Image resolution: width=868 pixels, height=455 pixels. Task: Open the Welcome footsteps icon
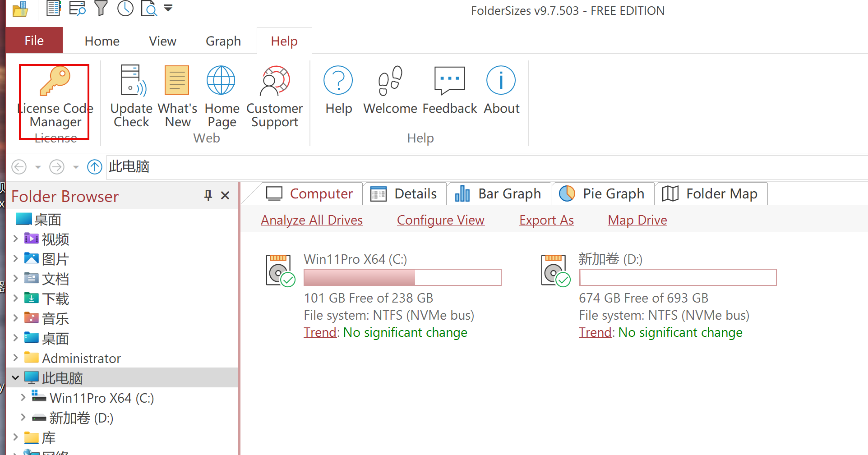pos(390,81)
